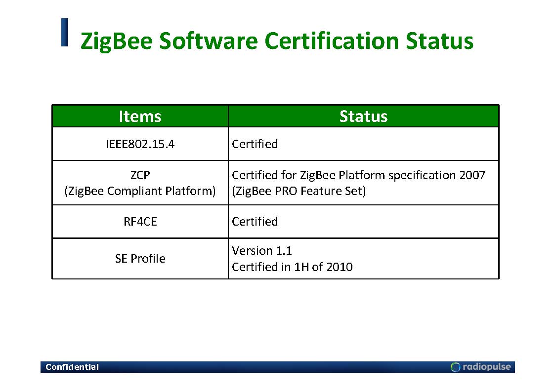
Task: Click Certified status in the RF4CE row
Action: point(255,222)
